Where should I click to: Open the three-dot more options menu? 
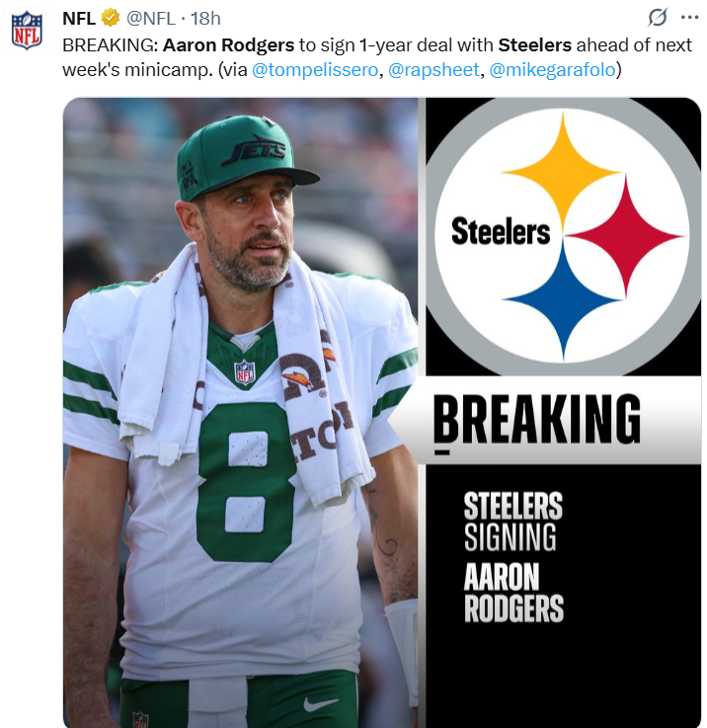click(x=690, y=18)
